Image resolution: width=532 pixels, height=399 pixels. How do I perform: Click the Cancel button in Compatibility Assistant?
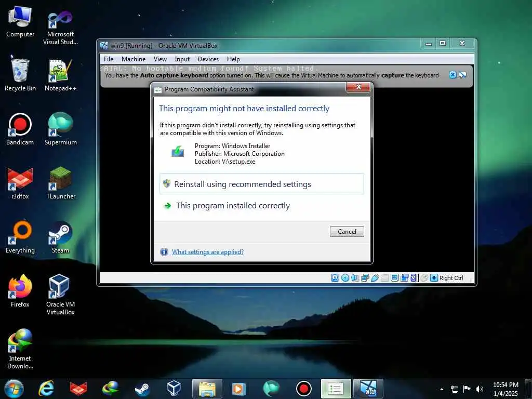[x=347, y=231]
